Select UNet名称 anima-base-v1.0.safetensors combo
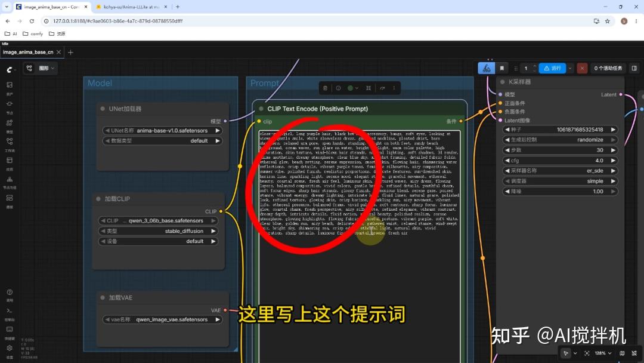This screenshot has width=644, height=363. [x=162, y=131]
